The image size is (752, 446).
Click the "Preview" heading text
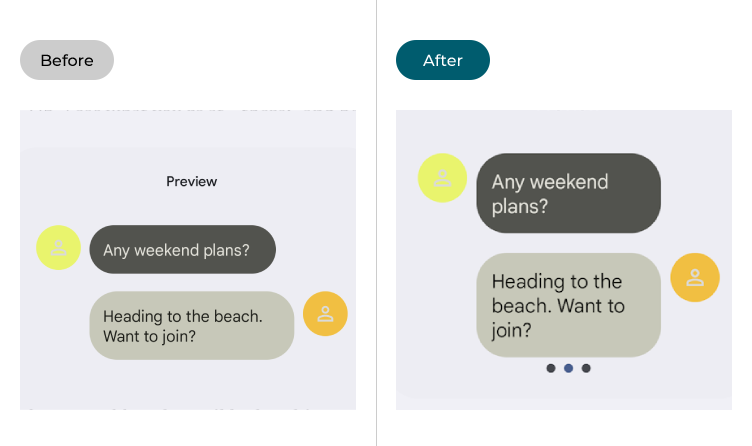pyautogui.click(x=191, y=182)
